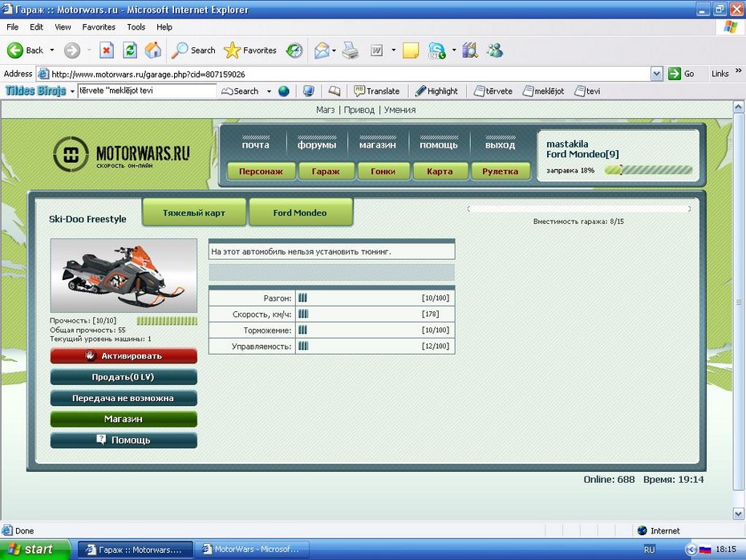Viewport: 746px width, 560px height.
Task: Open the Рулетка section
Action: 501,171
